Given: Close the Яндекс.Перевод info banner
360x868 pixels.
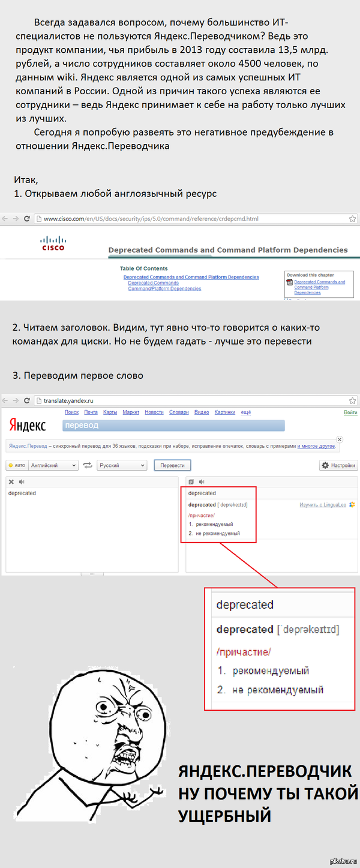Looking at the screenshot, I should [x=340, y=440].
